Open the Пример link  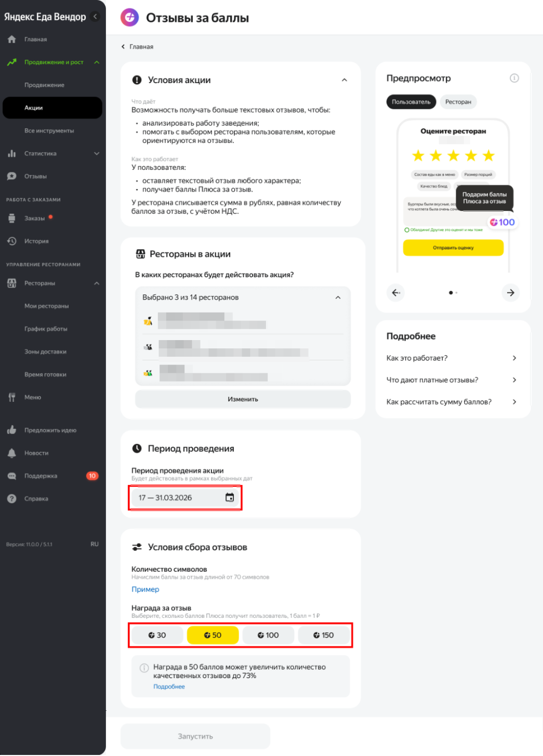tap(145, 590)
